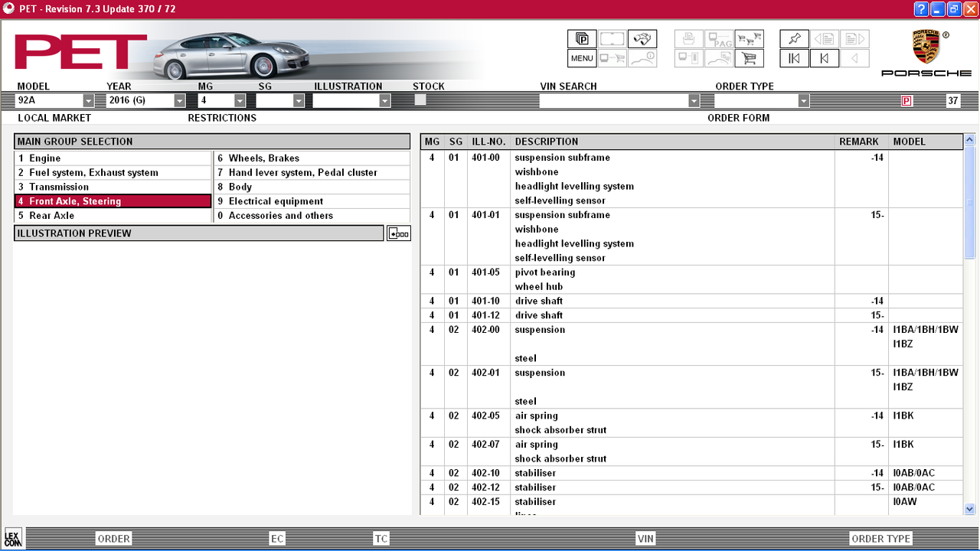Select illustration 401-00 suspension subframe row

click(691, 179)
